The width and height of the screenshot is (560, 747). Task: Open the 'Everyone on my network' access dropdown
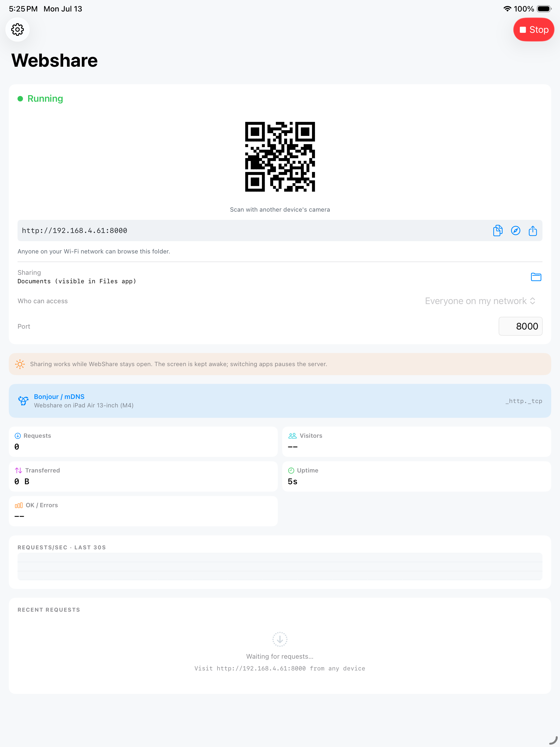480,301
